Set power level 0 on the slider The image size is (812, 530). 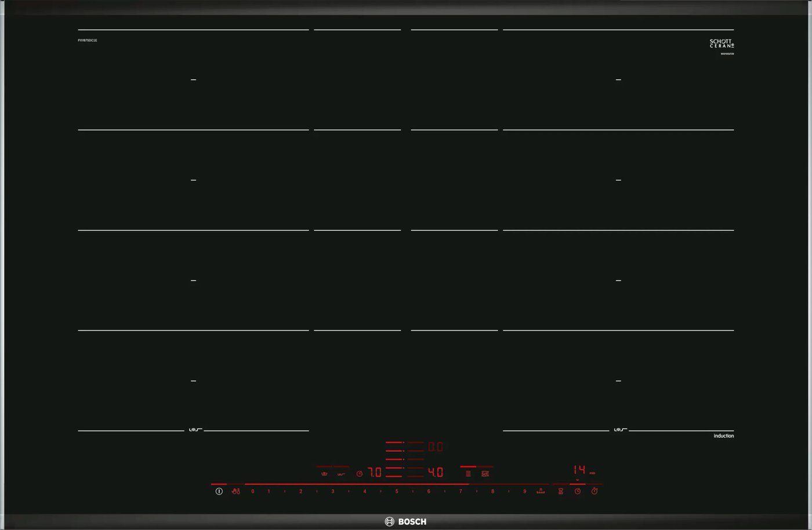253,491
